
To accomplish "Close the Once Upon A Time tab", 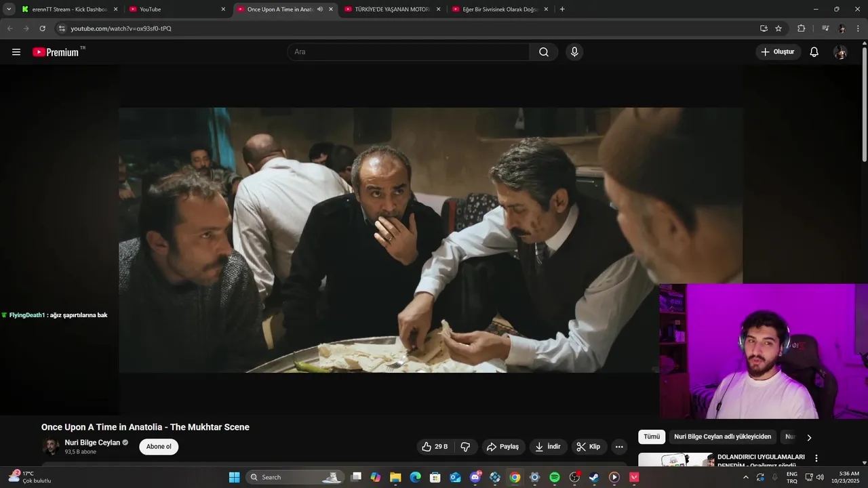I will [x=331, y=9].
